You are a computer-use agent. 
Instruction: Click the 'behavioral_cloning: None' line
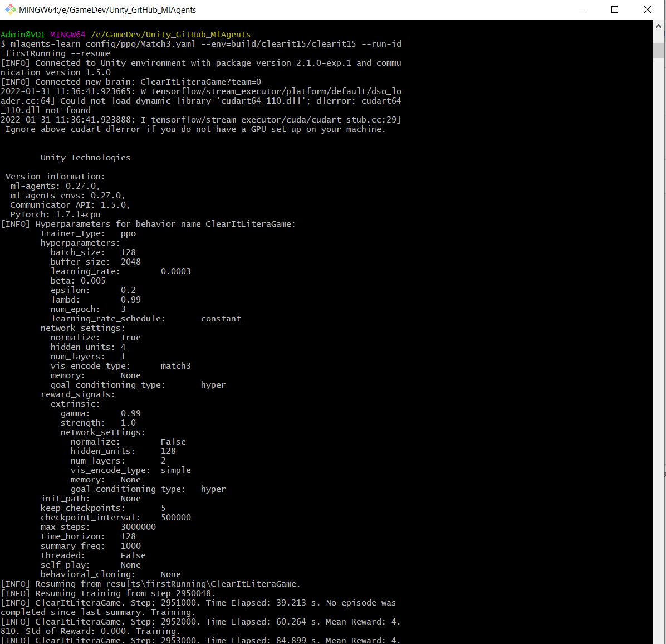[x=110, y=574]
